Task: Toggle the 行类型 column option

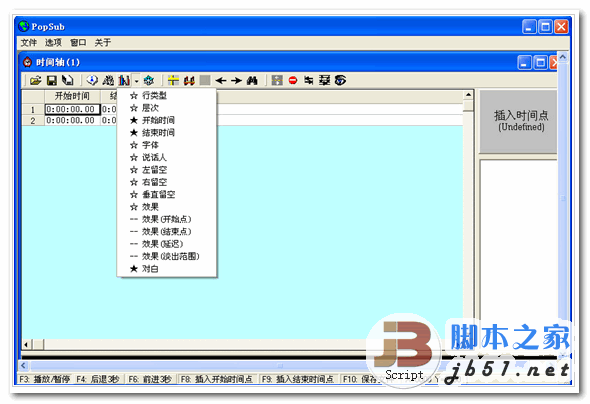Action: coord(167,96)
